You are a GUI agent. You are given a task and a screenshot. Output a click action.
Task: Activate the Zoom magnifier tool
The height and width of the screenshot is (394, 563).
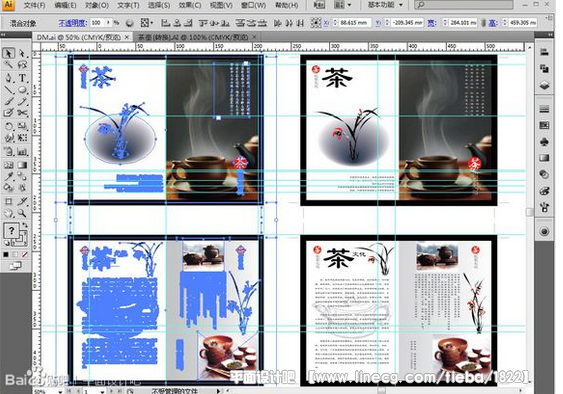[22, 213]
